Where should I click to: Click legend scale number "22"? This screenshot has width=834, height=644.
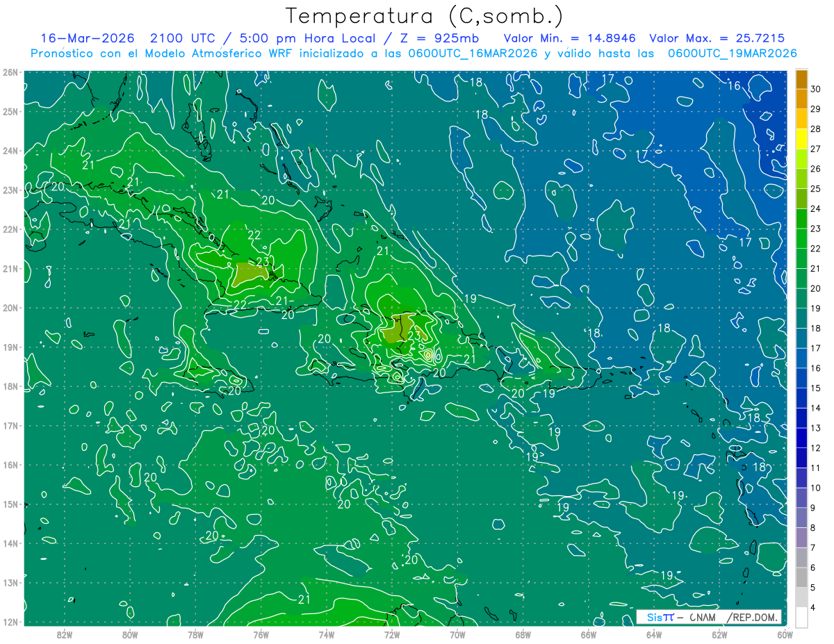[815, 249]
